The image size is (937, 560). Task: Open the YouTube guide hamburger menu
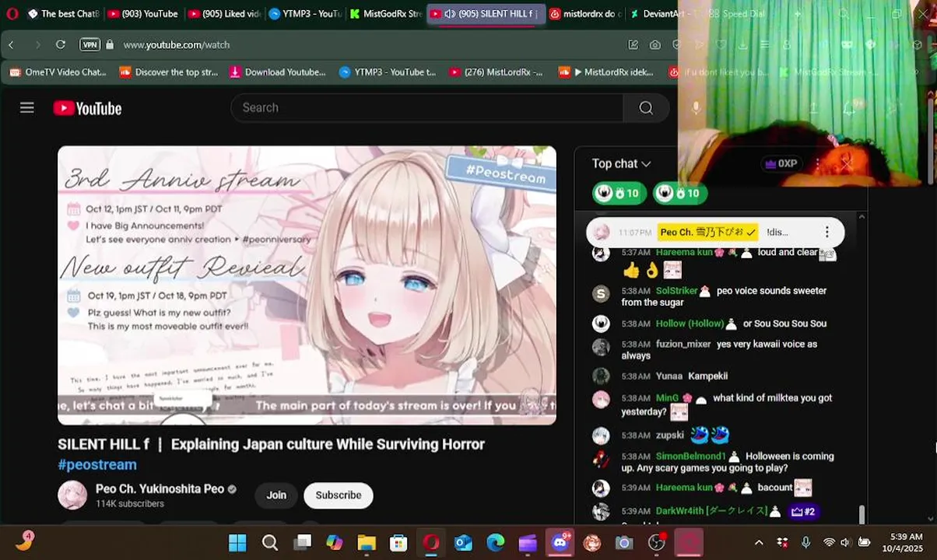(x=27, y=107)
